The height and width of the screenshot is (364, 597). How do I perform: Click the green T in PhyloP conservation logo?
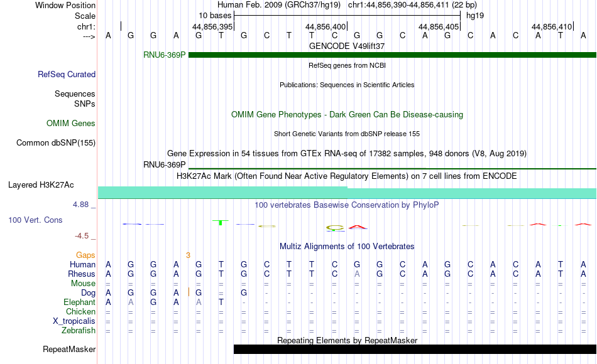pos(221,223)
